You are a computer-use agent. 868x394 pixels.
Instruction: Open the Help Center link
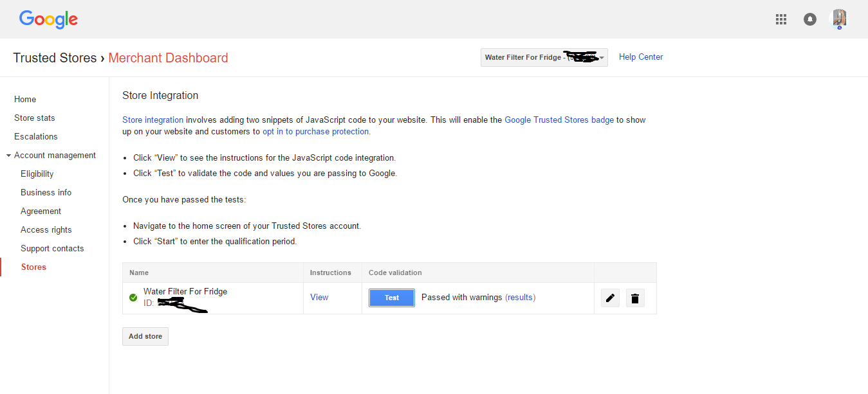pos(640,57)
